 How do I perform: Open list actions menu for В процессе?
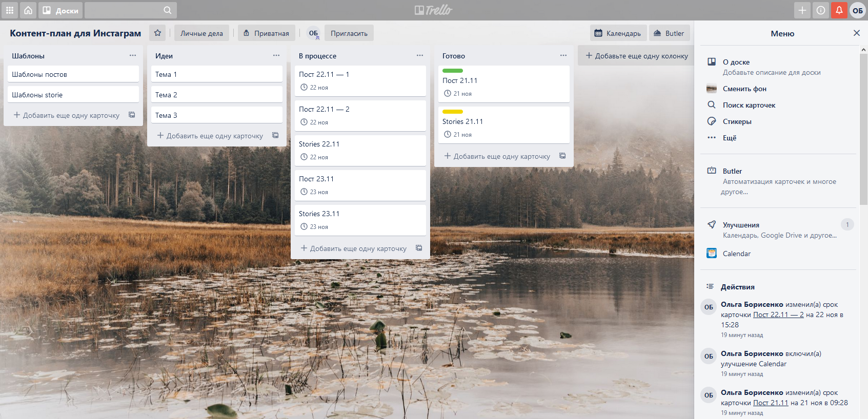[420, 55]
